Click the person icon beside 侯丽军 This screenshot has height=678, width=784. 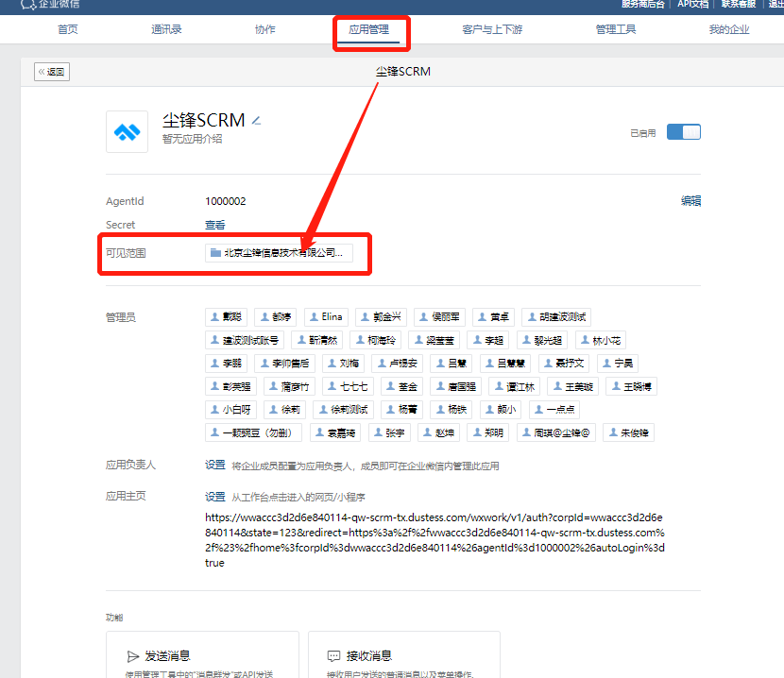click(423, 317)
